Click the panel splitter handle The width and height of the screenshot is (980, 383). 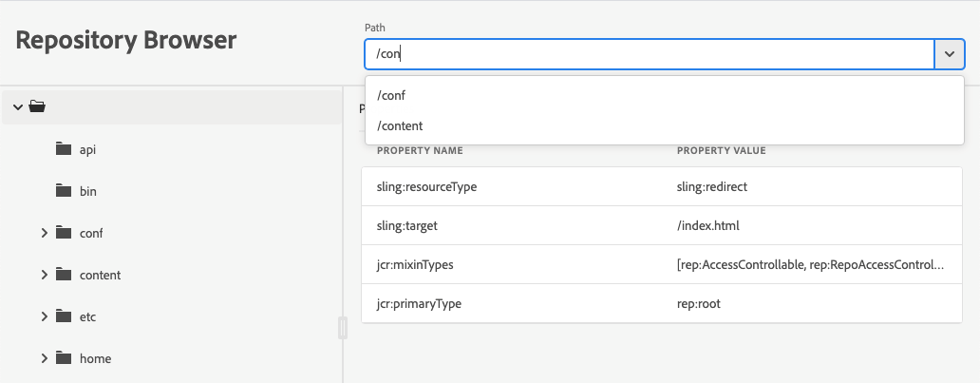[343, 328]
